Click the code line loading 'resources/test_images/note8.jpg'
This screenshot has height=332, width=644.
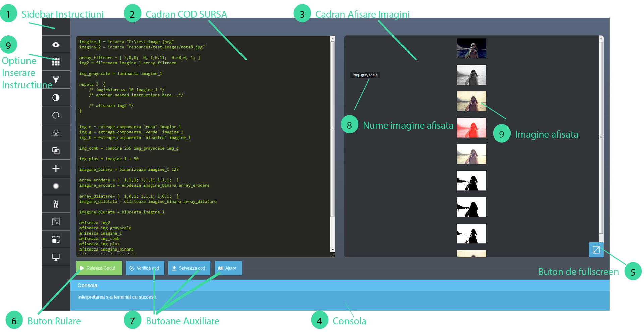(142, 47)
